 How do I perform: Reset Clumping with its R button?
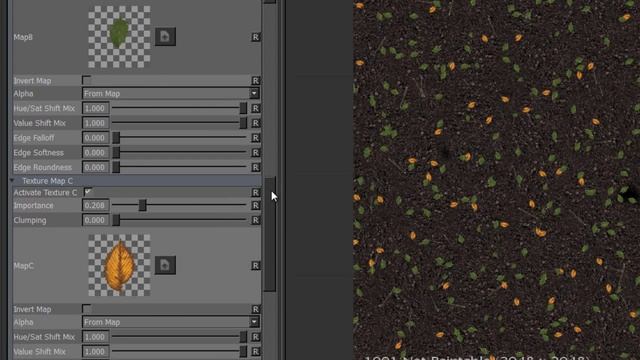click(256, 220)
